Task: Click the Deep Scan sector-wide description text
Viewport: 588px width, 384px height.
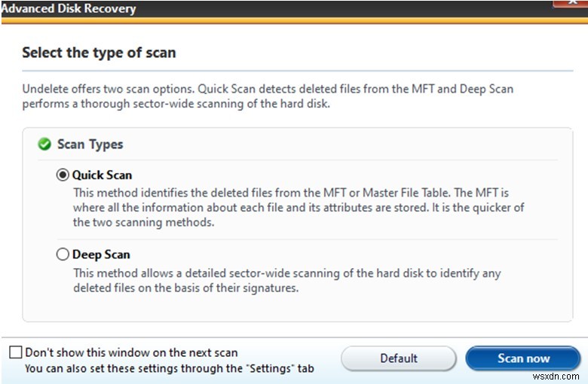Action: point(286,280)
